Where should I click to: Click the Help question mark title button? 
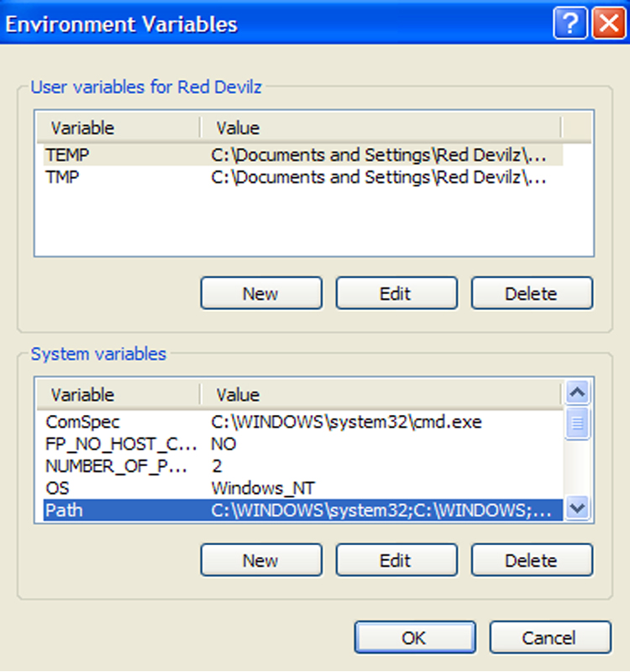pyautogui.click(x=570, y=24)
